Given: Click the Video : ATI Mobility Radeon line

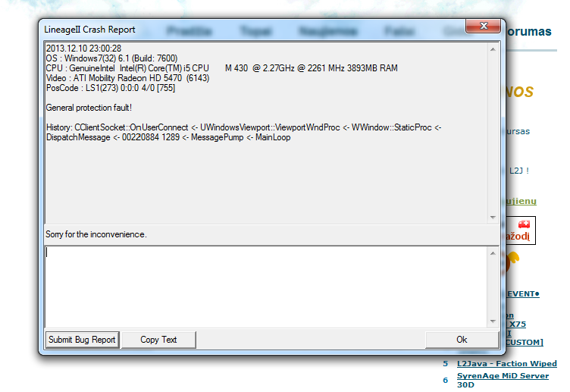Looking at the screenshot, I should coord(127,78).
